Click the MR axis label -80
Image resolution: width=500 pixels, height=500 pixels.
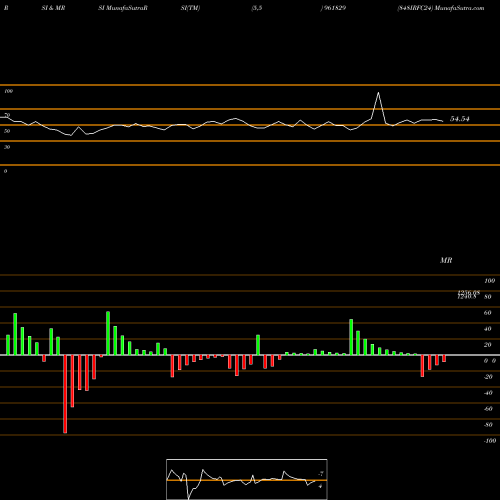488,425
